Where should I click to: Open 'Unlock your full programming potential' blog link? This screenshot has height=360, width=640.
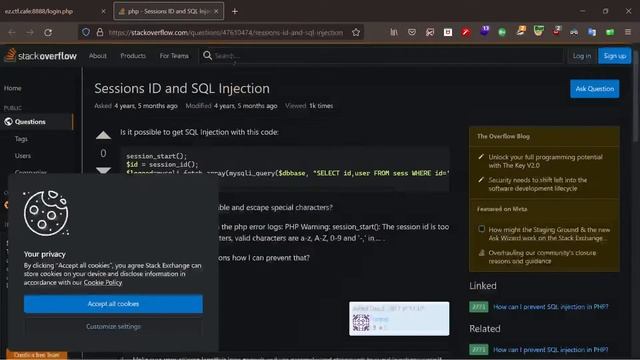[x=545, y=161]
